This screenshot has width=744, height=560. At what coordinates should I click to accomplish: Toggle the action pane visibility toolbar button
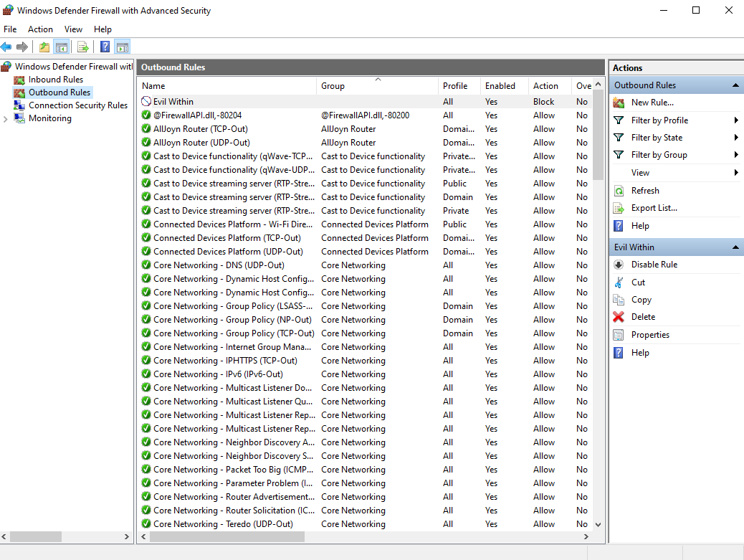(x=122, y=47)
